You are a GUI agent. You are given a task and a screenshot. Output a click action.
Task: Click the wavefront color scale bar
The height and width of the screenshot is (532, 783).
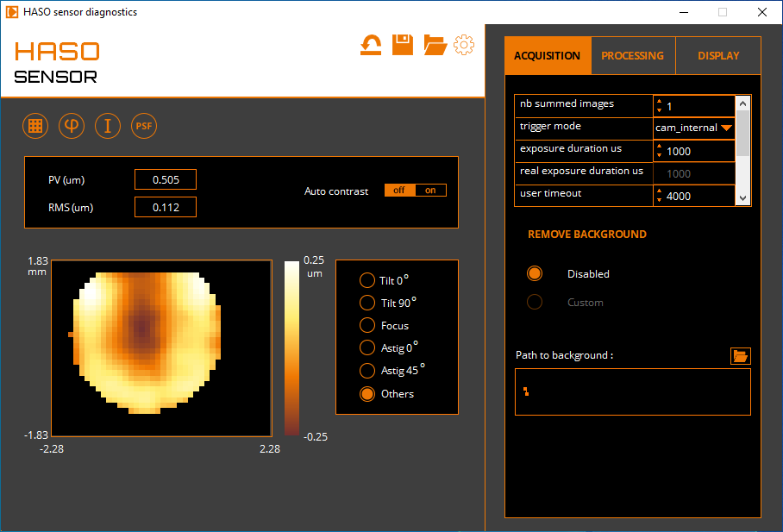292,347
